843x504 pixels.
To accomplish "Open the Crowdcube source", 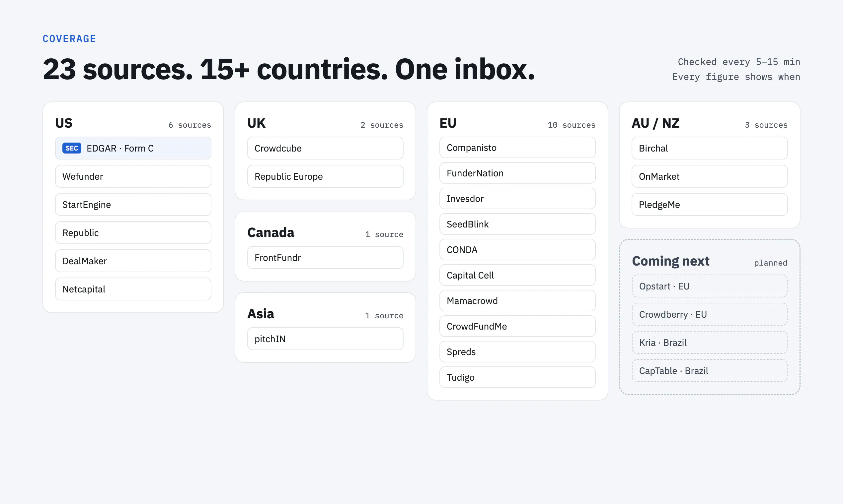I will click(x=325, y=148).
